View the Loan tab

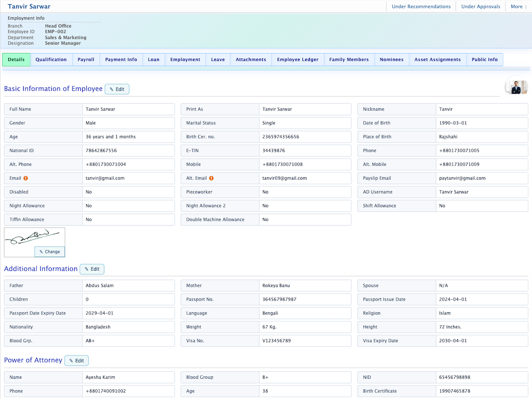click(153, 59)
